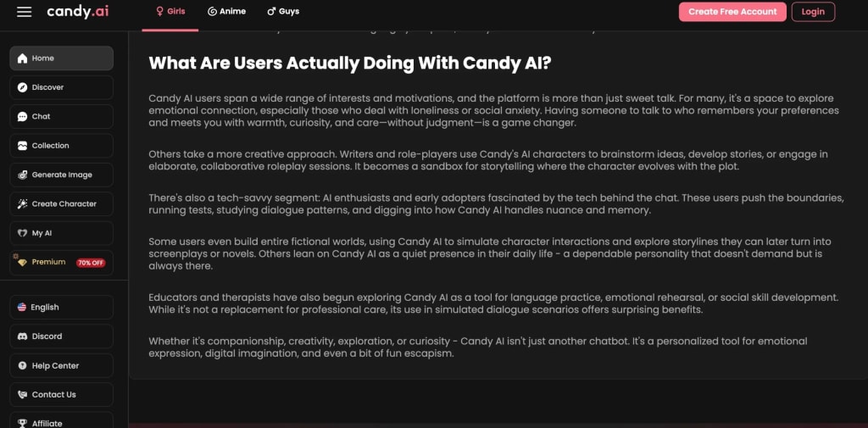Open Contact Us in the sidebar

61,395
